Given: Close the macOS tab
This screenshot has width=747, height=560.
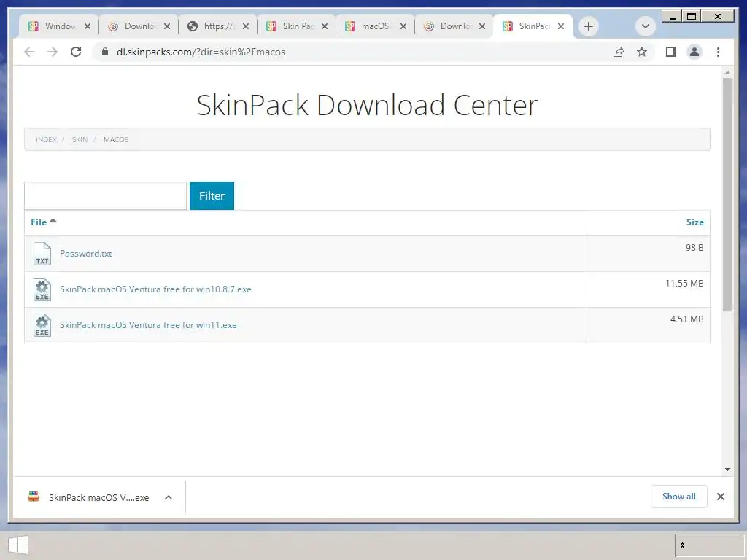Looking at the screenshot, I should click(403, 26).
